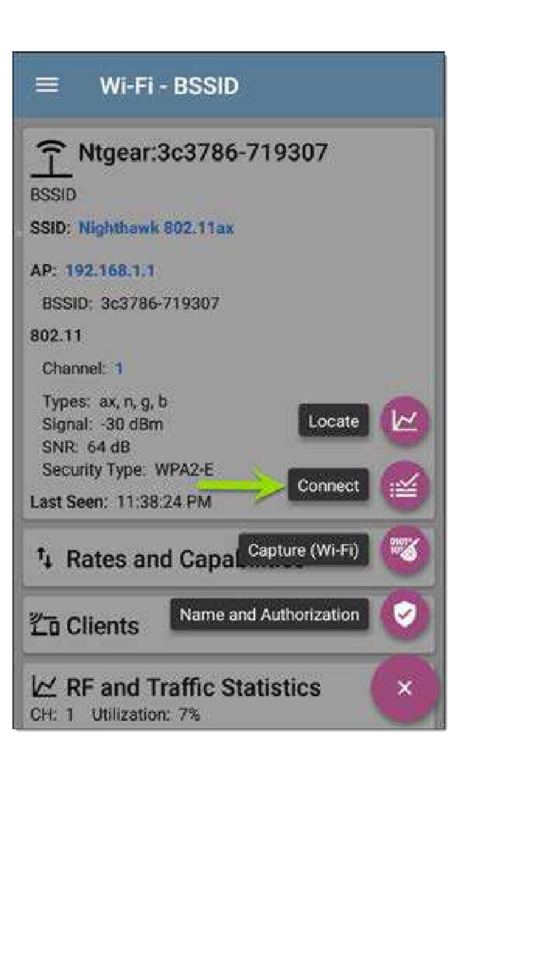Click the access point antenna icon
The width and height of the screenshot is (560, 968).
[x=52, y=159]
